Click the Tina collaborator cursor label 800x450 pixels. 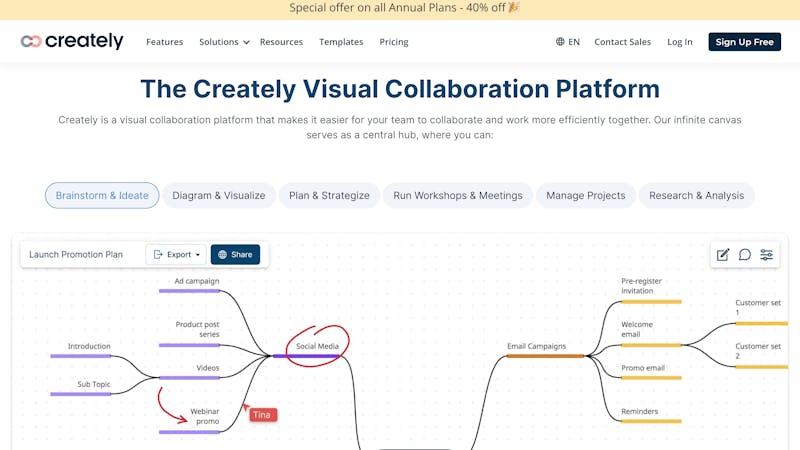coord(262,415)
